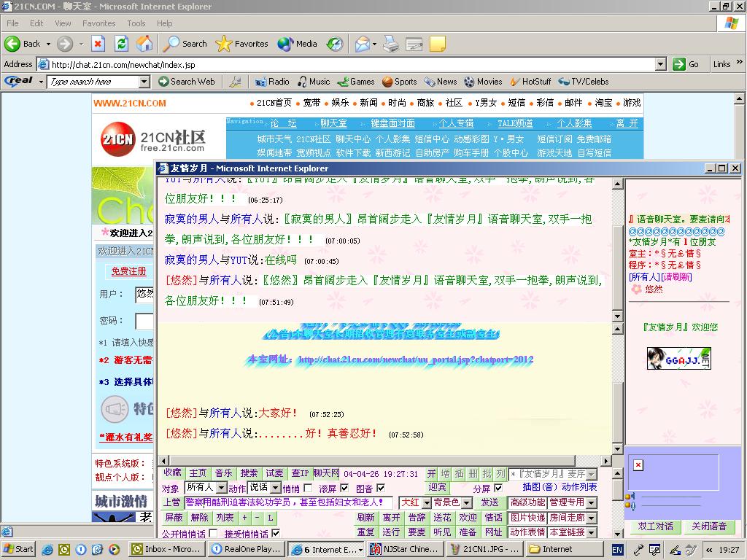Print the page with the printer icon
Image resolution: width=747 pixels, height=560 pixels.
[391, 44]
